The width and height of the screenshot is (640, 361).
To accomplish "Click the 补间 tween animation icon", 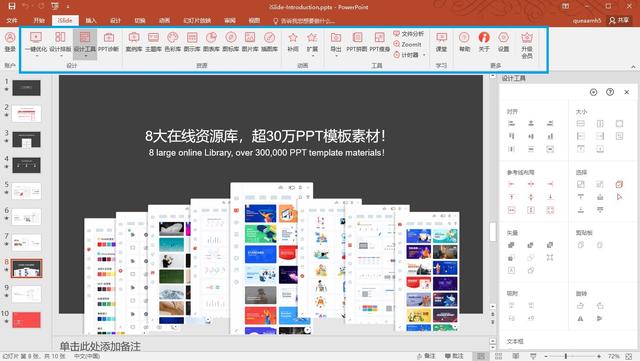I will (x=293, y=42).
